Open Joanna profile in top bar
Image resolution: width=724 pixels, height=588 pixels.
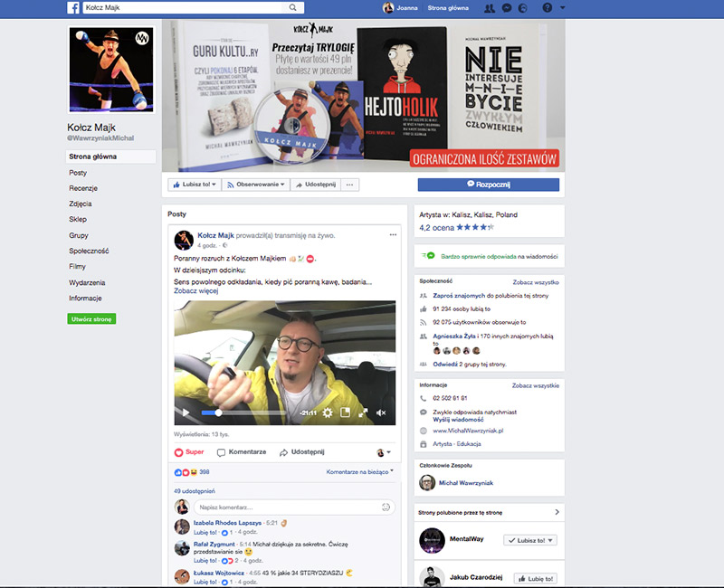[400, 8]
